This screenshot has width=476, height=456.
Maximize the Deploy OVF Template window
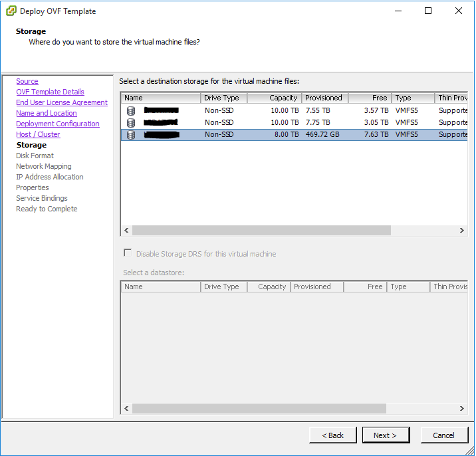pyautogui.click(x=428, y=11)
